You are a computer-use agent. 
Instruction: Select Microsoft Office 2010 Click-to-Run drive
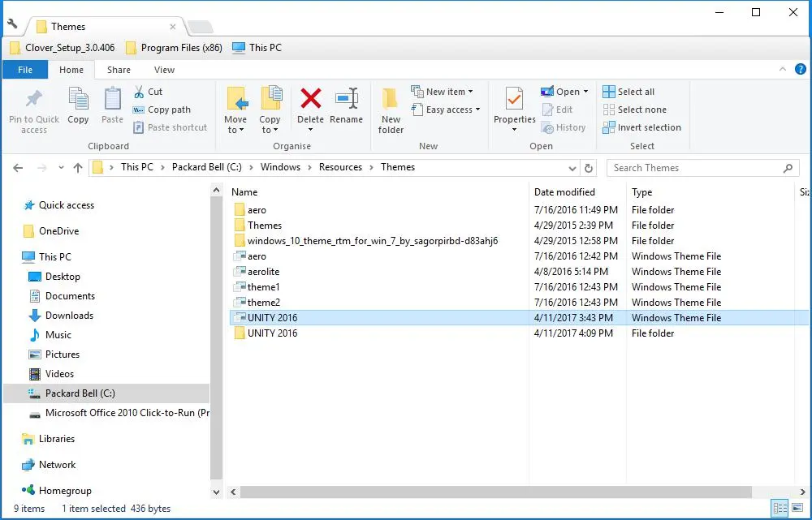[x=119, y=413]
